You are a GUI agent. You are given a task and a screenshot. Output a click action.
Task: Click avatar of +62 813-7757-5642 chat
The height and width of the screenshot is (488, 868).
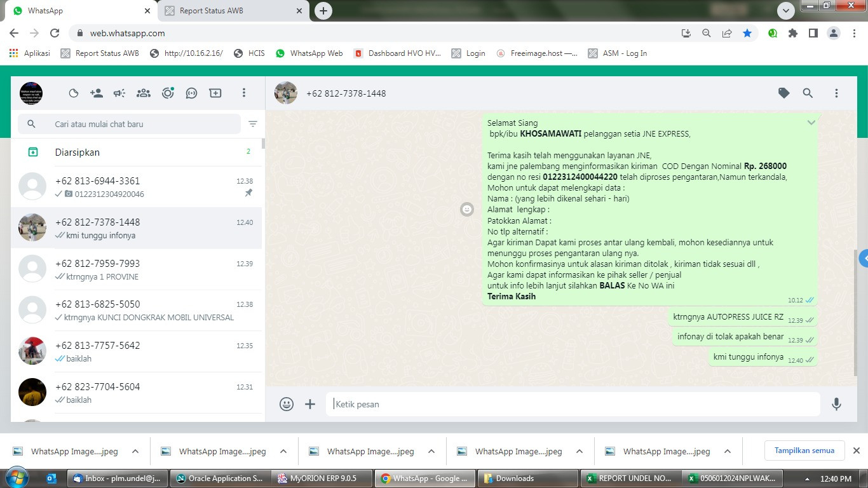[x=32, y=351]
